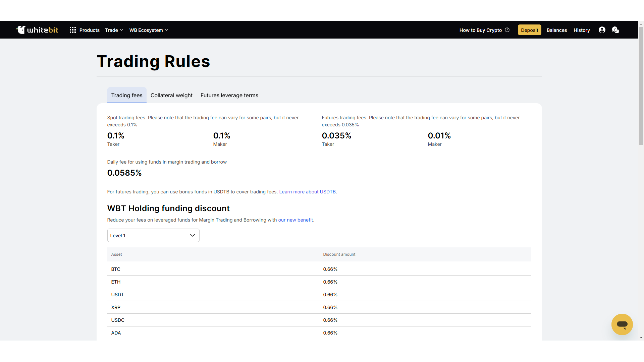Select the USDT asset row
The image size is (644, 362).
pyautogui.click(x=319, y=295)
